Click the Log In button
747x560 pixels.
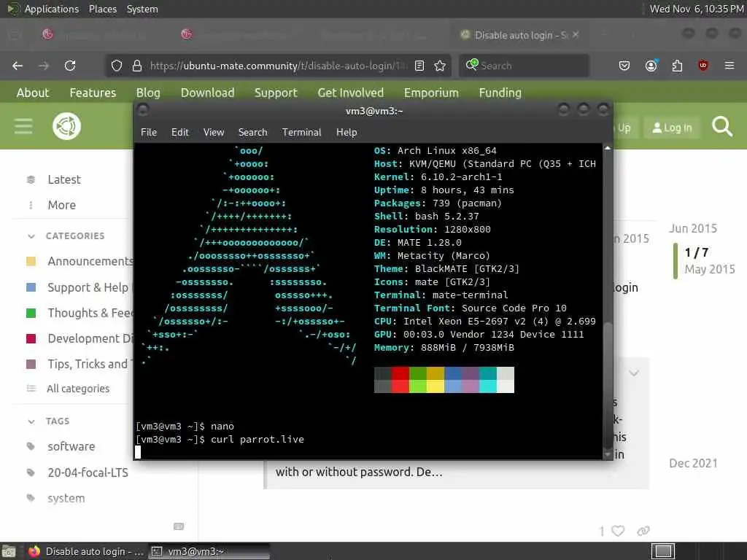(x=672, y=128)
